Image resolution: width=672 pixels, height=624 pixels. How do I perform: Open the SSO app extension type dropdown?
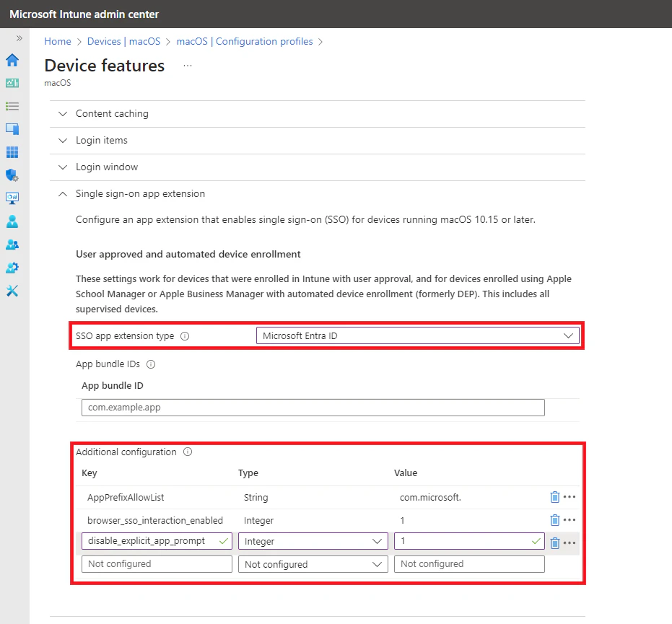click(x=417, y=335)
